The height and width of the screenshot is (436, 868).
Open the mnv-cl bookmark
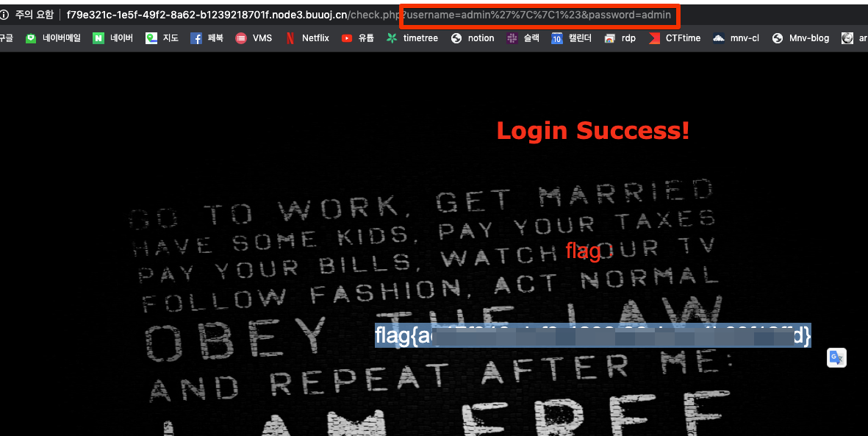[x=736, y=38]
